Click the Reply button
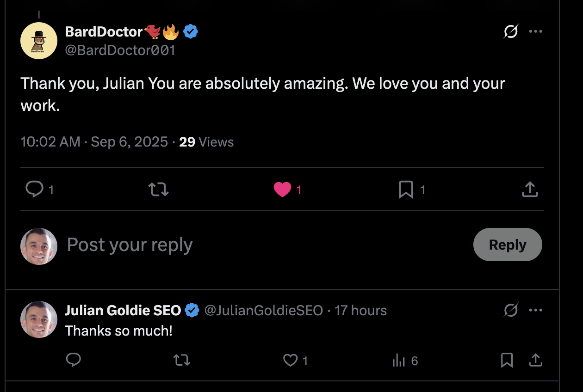The image size is (583, 392). tap(508, 245)
